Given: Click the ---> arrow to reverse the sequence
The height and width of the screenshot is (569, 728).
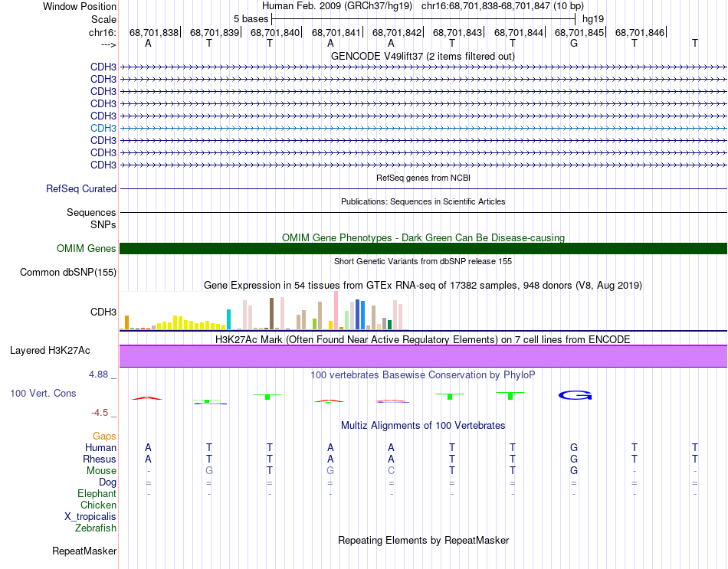Looking at the screenshot, I should tap(108, 44).
